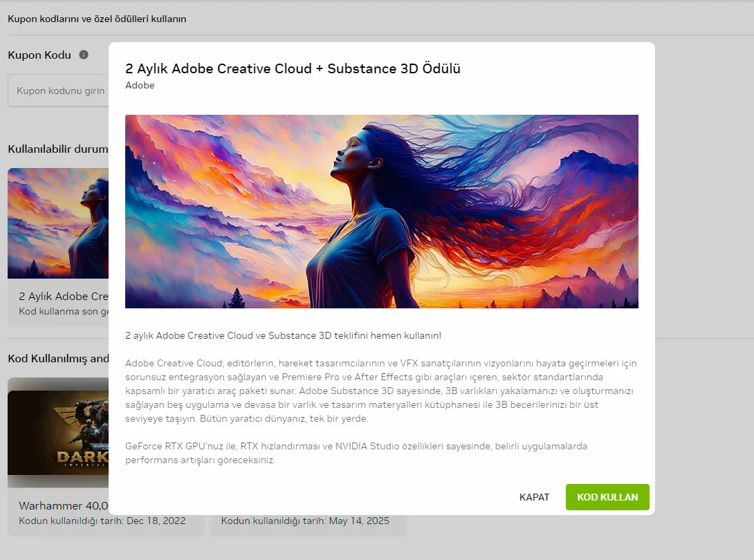Image resolution: width=754 pixels, height=560 pixels.
Task: Click the 'Kullanılabilir durum' section heading
Action: (x=58, y=149)
